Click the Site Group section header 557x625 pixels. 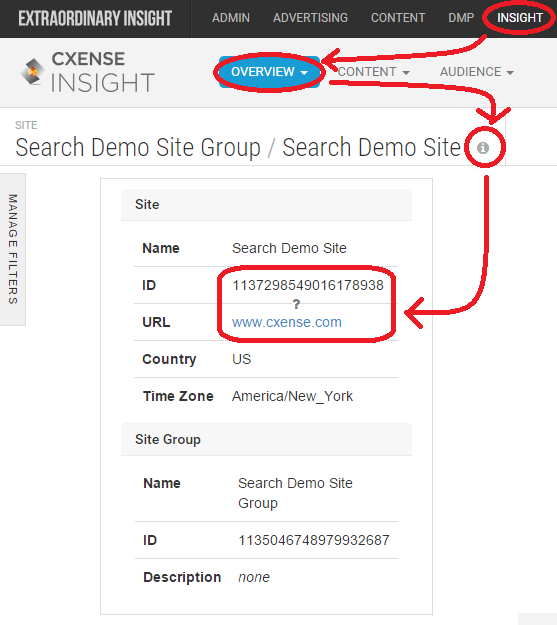click(x=266, y=439)
